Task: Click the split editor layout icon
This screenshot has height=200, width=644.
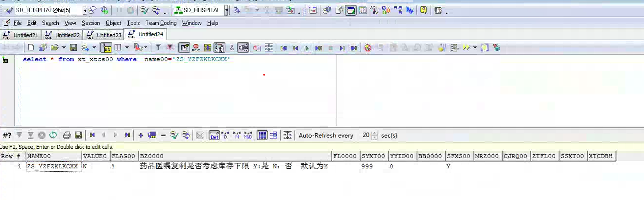Action: click(x=118, y=48)
